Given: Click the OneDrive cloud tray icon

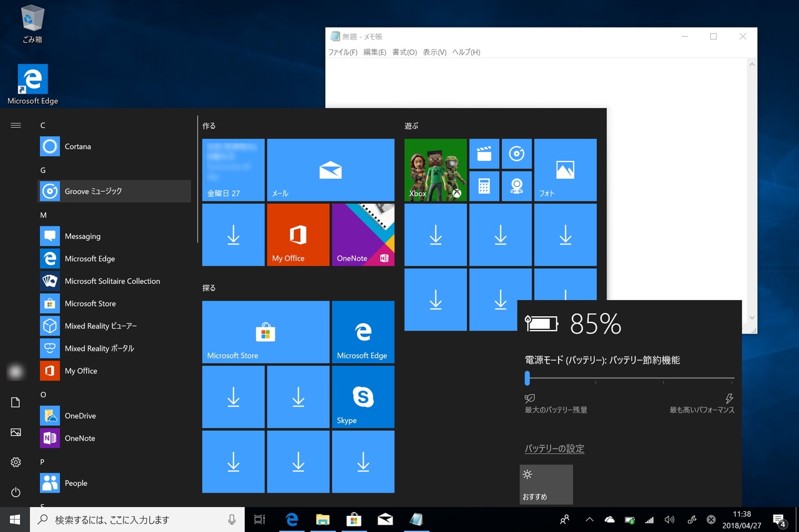Looking at the screenshot, I should tap(610, 520).
